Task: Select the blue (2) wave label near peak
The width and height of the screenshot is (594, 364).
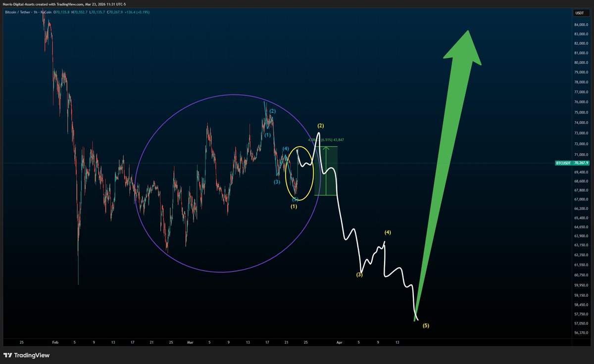Action: click(273, 111)
